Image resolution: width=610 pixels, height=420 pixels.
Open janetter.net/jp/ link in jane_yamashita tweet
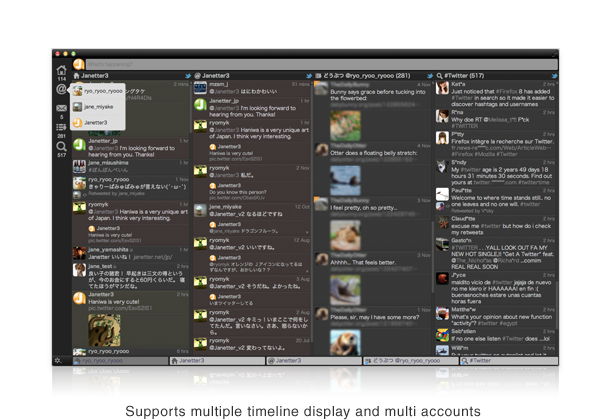[152, 257]
